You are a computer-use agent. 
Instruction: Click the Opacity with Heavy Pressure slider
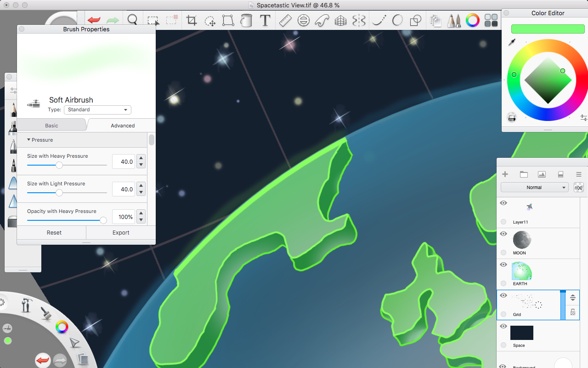tap(67, 220)
